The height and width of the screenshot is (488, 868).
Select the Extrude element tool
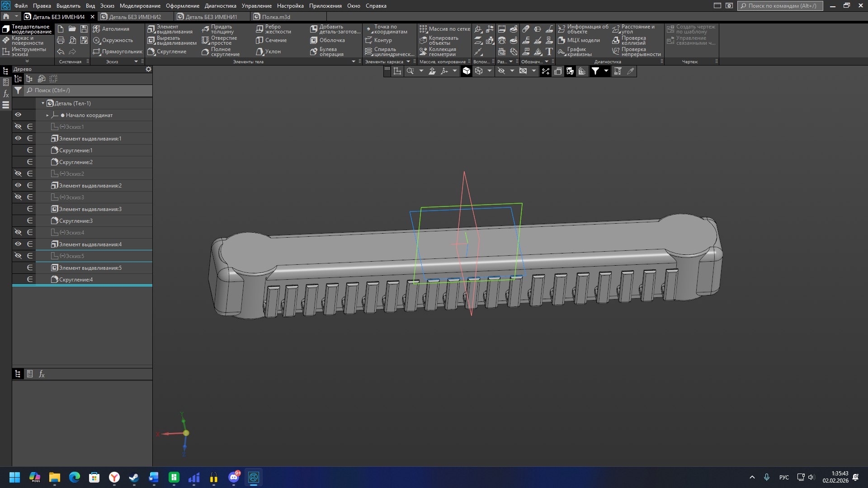(x=170, y=29)
